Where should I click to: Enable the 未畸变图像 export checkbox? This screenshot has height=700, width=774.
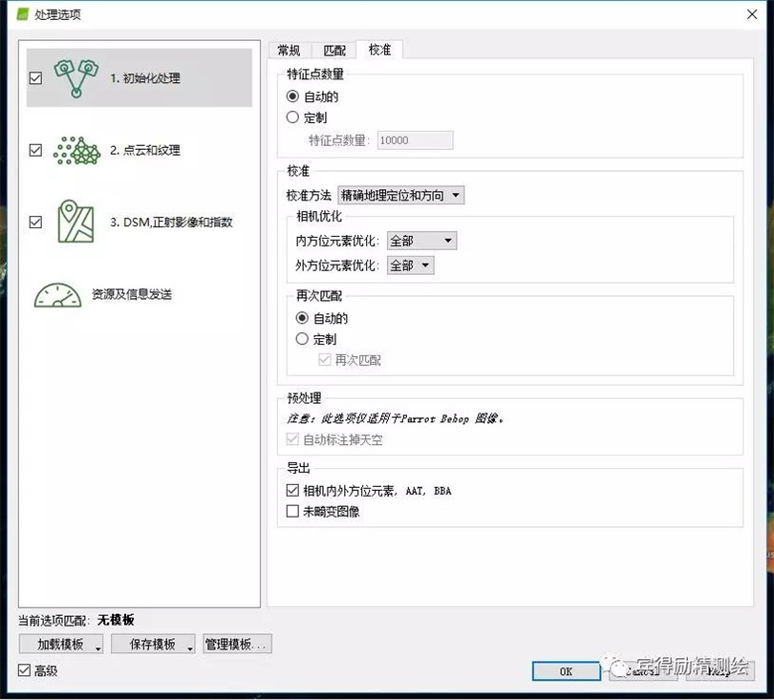click(x=293, y=512)
